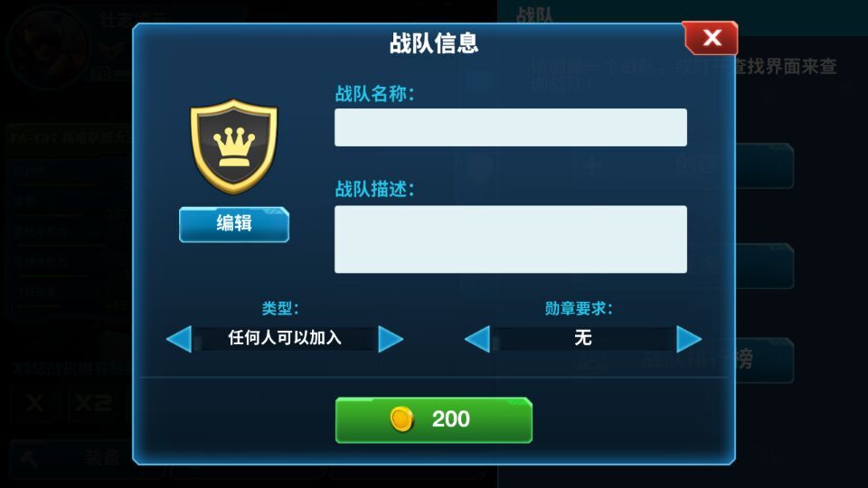The height and width of the screenshot is (488, 868).
Task: Click the green 200 coin create button
Action: tap(433, 420)
